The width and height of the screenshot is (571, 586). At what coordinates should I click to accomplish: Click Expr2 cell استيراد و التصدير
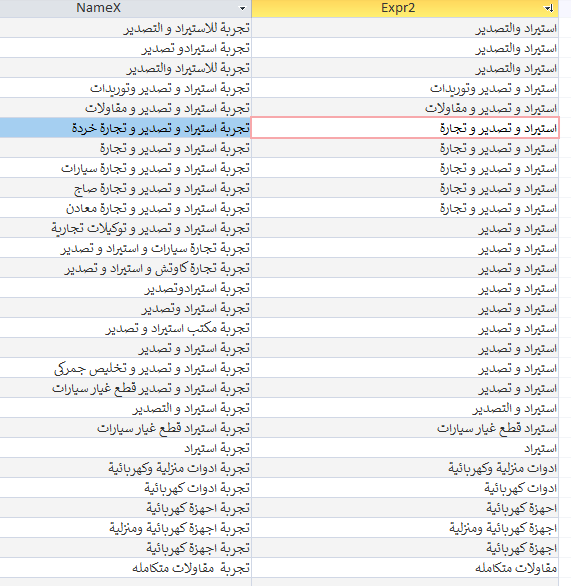coord(405,408)
